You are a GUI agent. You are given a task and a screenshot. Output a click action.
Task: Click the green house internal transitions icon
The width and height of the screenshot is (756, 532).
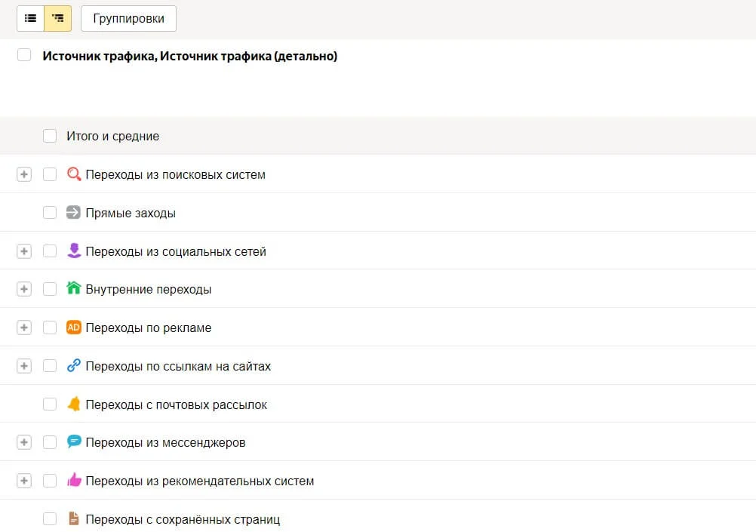(x=73, y=289)
